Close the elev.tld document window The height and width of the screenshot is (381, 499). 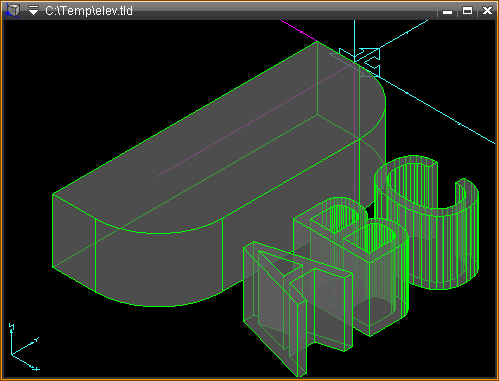487,11
